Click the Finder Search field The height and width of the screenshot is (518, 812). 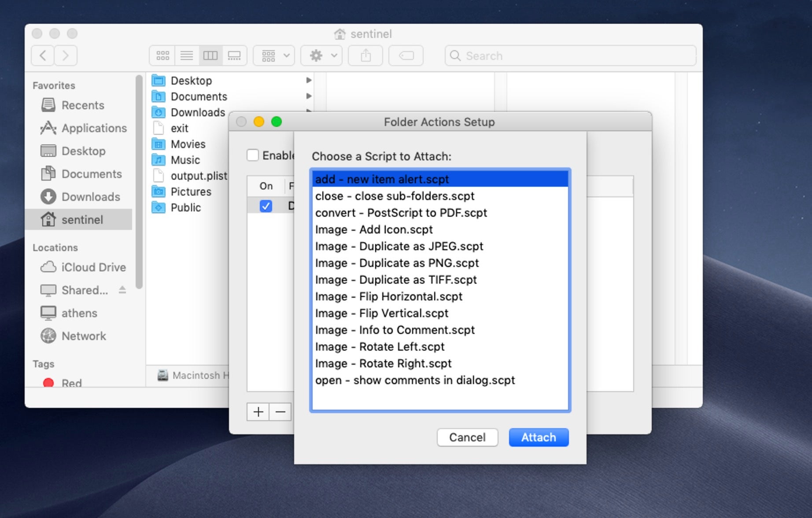[570, 55]
